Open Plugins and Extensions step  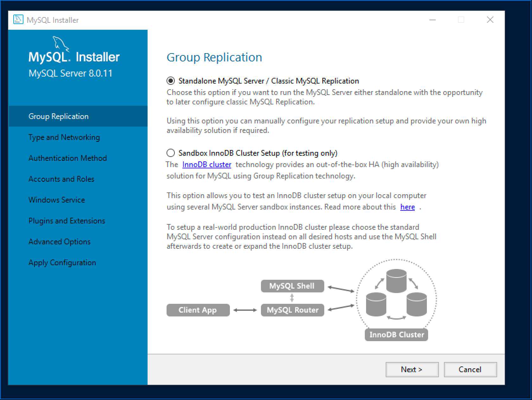(x=67, y=221)
